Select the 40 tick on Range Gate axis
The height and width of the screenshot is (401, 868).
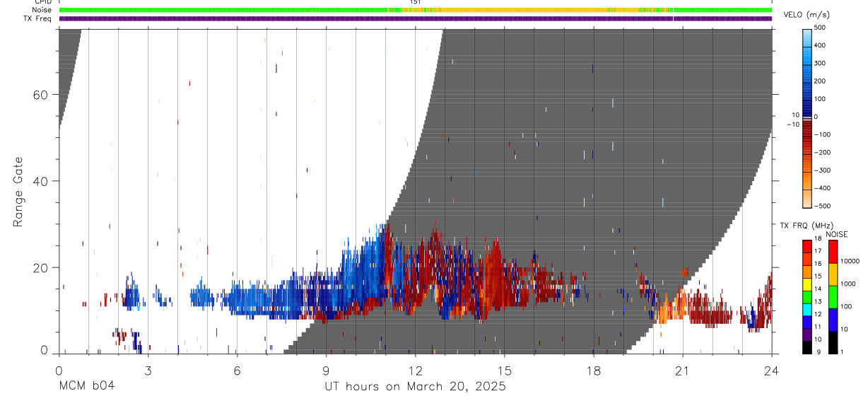[x=41, y=181]
